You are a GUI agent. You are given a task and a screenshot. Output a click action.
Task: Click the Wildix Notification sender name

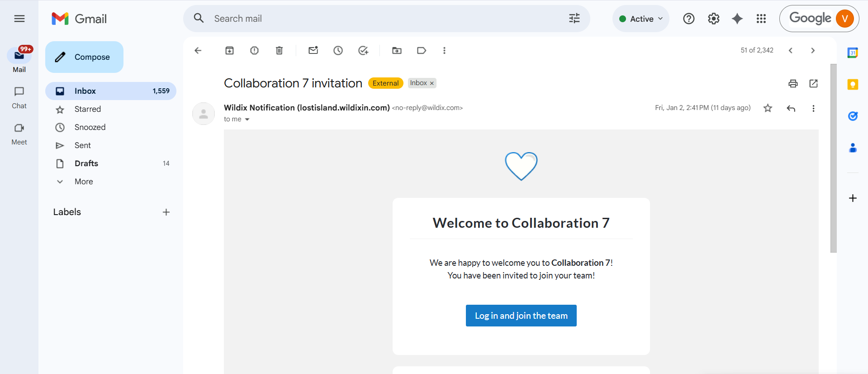(x=307, y=108)
